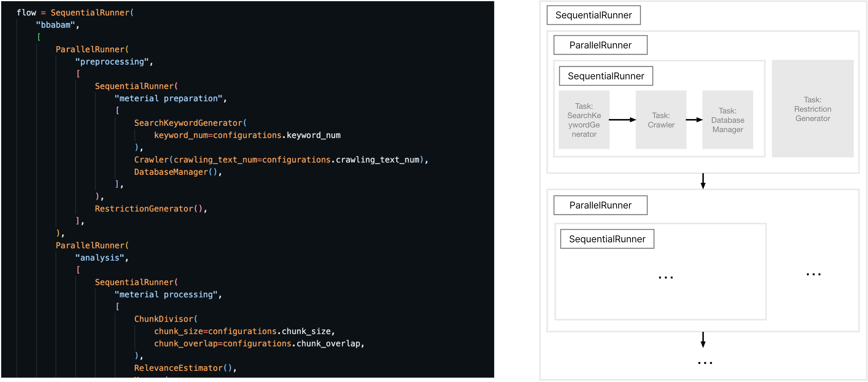The width and height of the screenshot is (868, 382).
Task: Click the "meterial processing" string
Action: (x=166, y=295)
